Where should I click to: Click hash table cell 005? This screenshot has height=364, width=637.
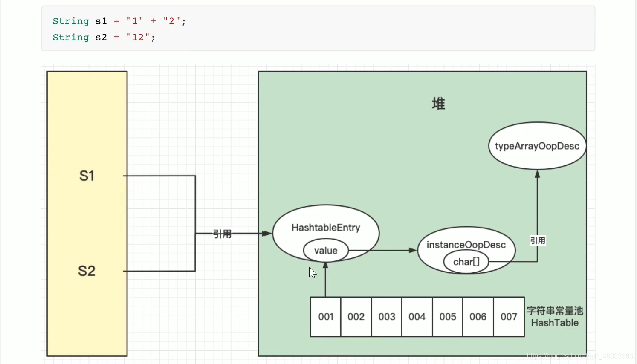click(x=448, y=317)
